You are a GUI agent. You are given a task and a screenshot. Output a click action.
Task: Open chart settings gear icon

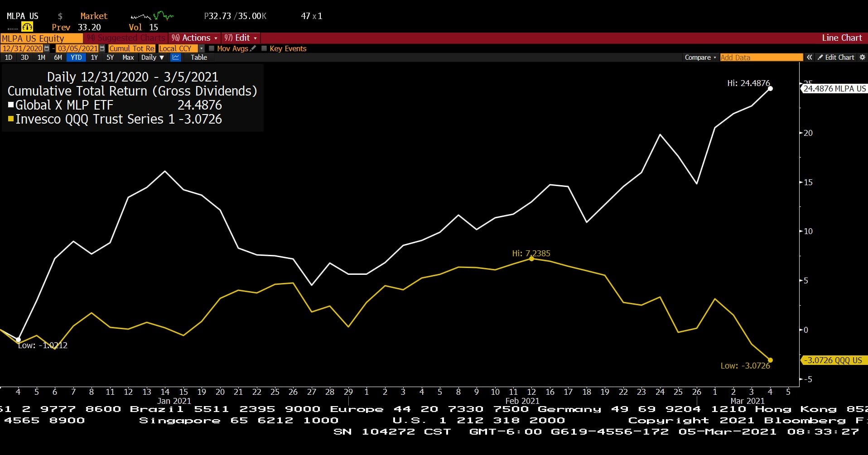click(x=862, y=57)
